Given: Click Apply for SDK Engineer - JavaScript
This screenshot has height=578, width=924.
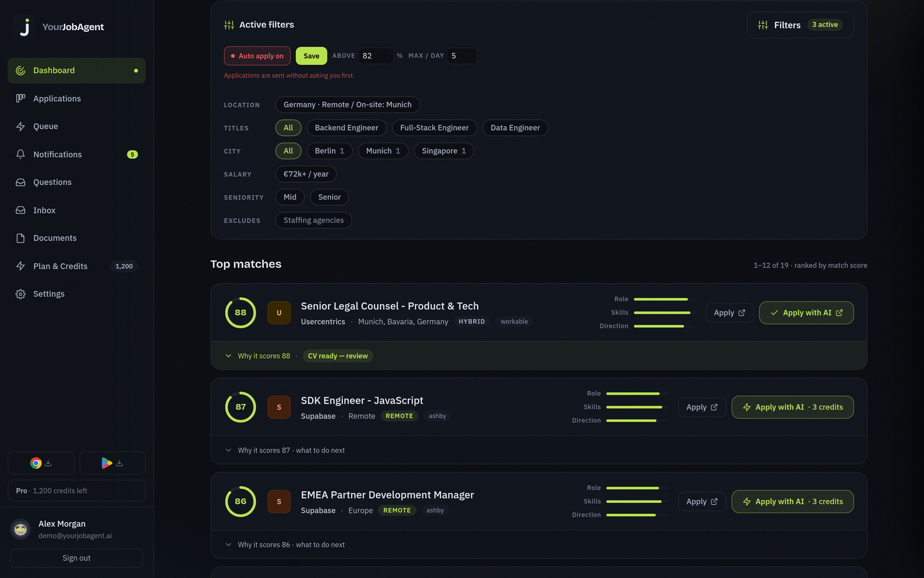Looking at the screenshot, I should (702, 407).
